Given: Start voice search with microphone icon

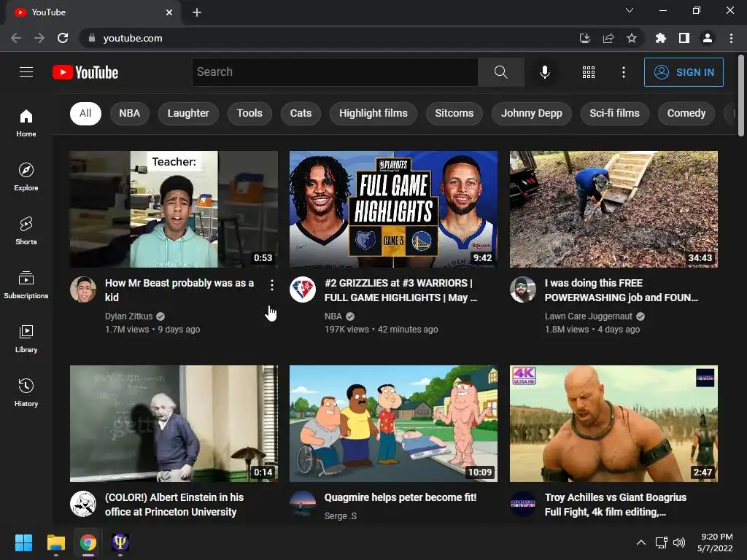Looking at the screenshot, I should click(545, 72).
